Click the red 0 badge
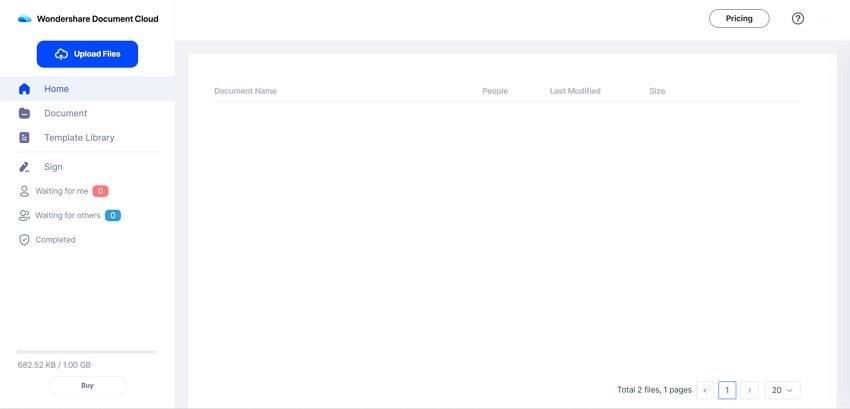The image size is (850, 409). tap(100, 191)
